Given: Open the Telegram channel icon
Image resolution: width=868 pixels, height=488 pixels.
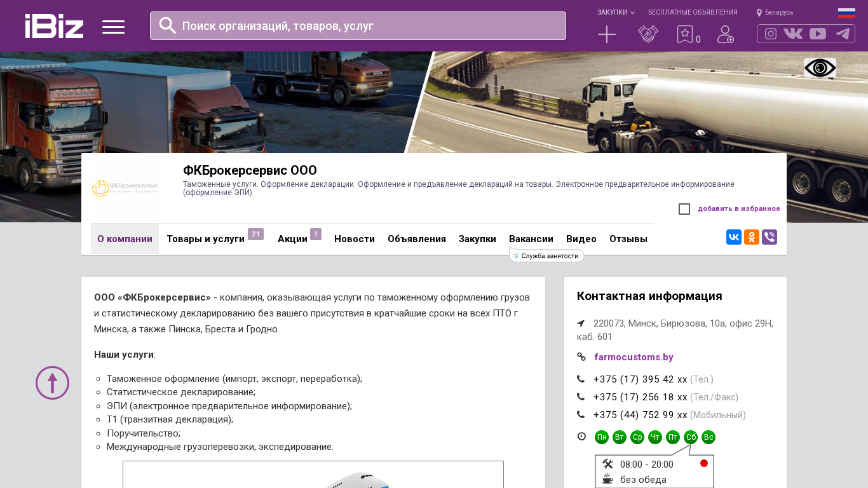Looking at the screenshot, I should click(843, 34).
